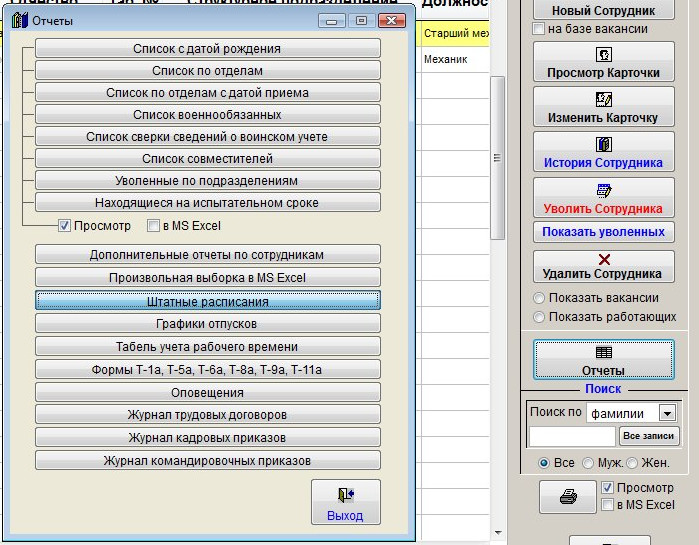This screenshot has width=699, height=545.
Task: Click Новый Сотрудник button
Action: 604,9
